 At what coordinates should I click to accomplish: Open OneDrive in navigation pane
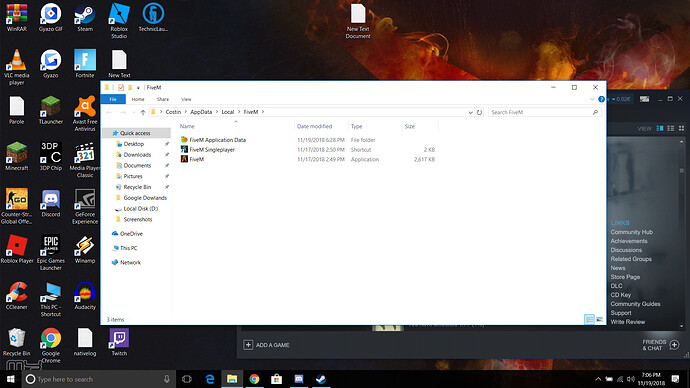[x=131, y=234]
